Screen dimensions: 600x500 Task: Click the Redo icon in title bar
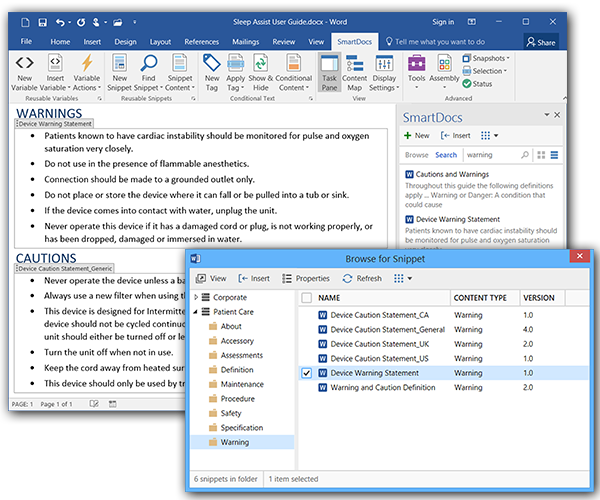click(x=81, y=22)
